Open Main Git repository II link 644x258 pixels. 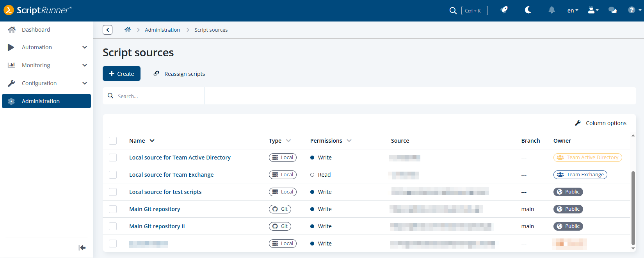click(157, 226)
